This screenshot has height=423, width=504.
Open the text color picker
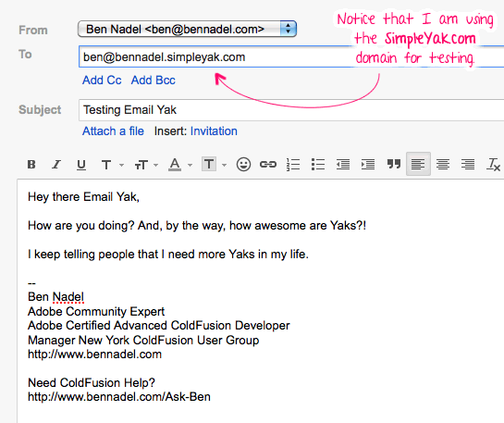tap(175, 165)
